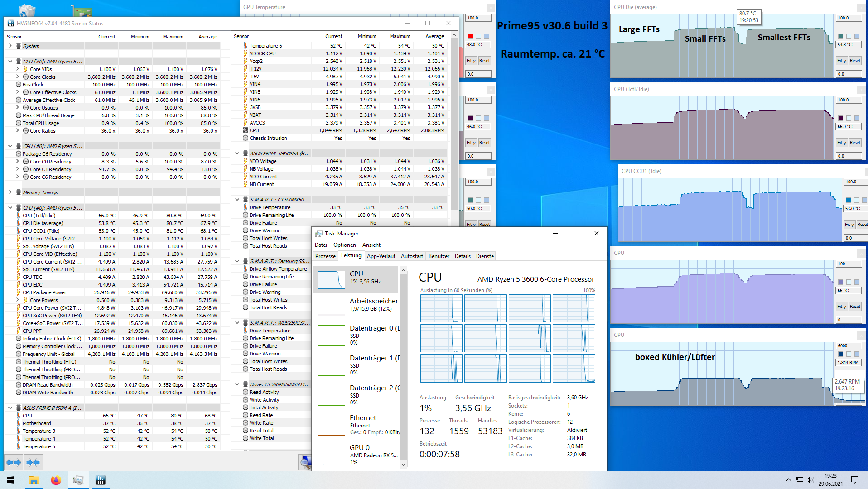Viewport: 868px width, 489px height.
Task: Click Fit y in GPU Temperature graph
Action: click(x=471, y=61)
